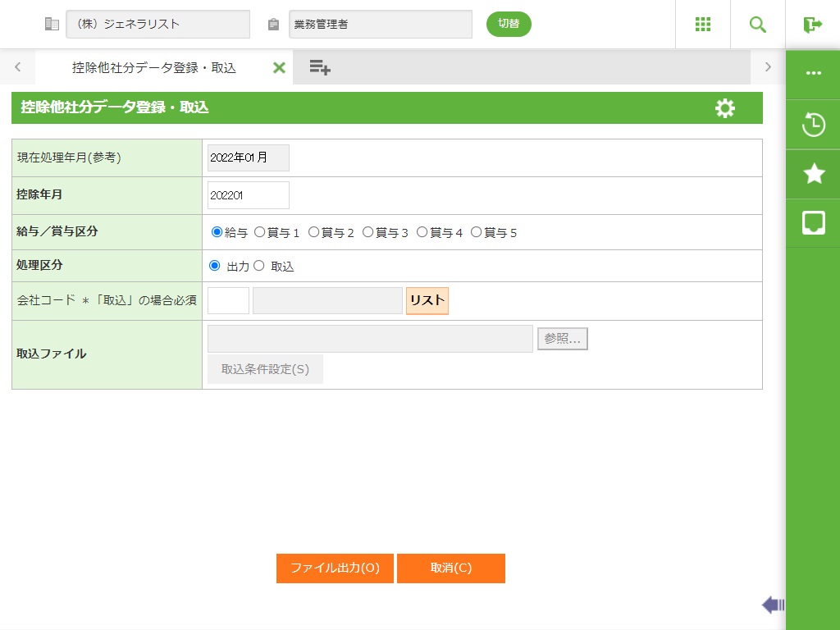This screenshot has height=630, width=840.
Task: Open the inbox tray icon in sidebar
Action: (x=813, y=223)
